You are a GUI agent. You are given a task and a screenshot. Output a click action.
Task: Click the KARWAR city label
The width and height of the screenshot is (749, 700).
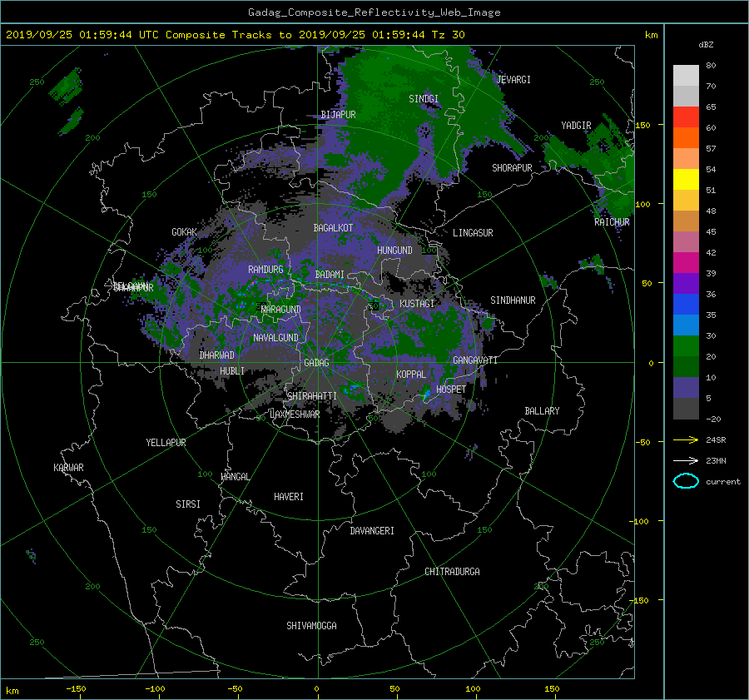point(68,468)
